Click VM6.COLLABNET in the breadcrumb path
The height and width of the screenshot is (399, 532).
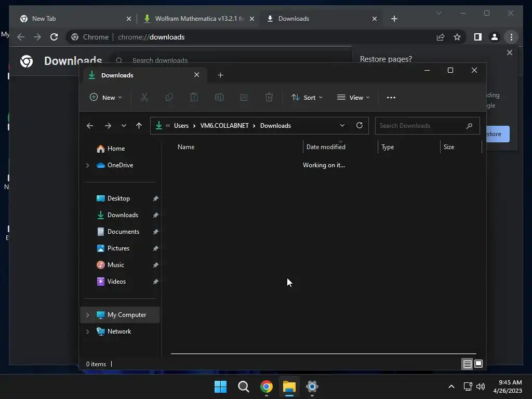coord(224,126)
